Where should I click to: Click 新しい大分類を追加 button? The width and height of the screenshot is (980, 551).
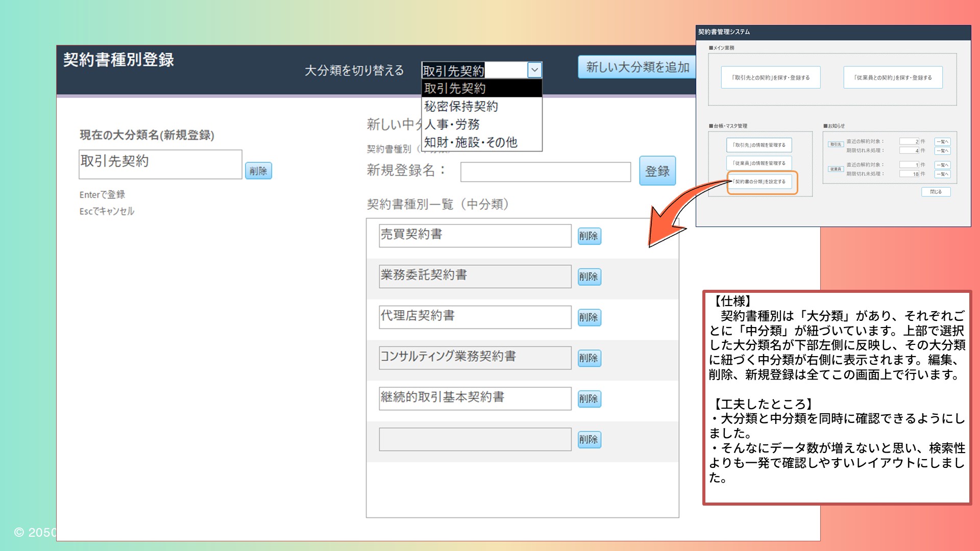pyautogui.click(x=637, y=67)
